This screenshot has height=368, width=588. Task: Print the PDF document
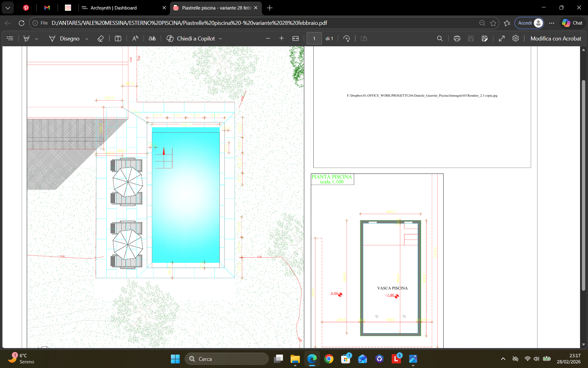(x=457, y=39)
